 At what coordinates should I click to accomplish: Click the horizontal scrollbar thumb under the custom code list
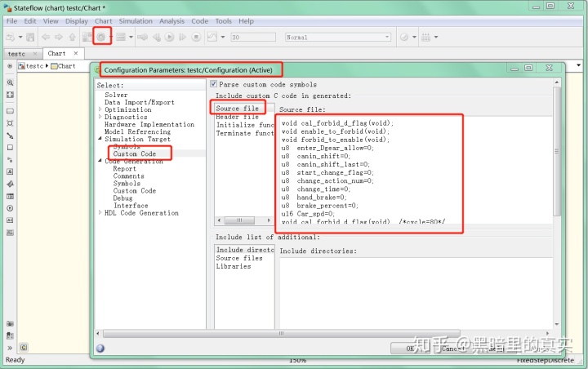239,220
